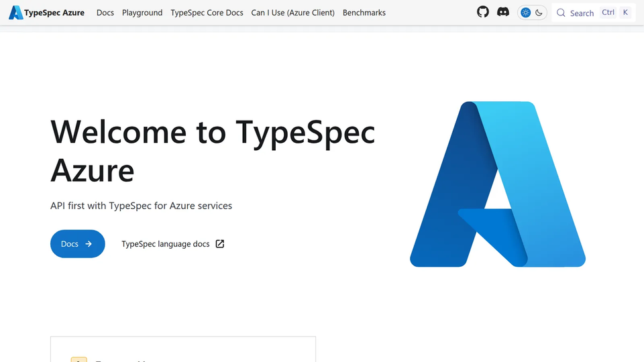Viewport: 644px width, 362px height.
Task: Open Benchmarks in the top navigation
Action: tap(364, 13)
